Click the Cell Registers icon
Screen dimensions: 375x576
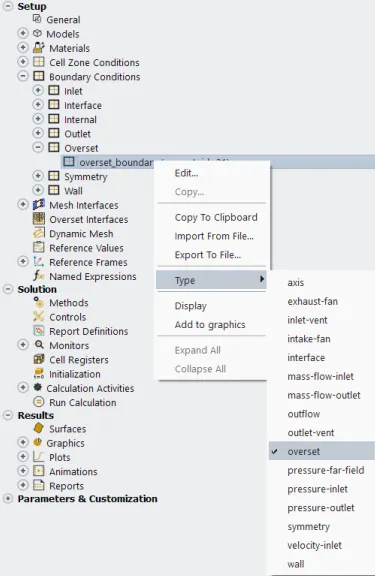39,359
